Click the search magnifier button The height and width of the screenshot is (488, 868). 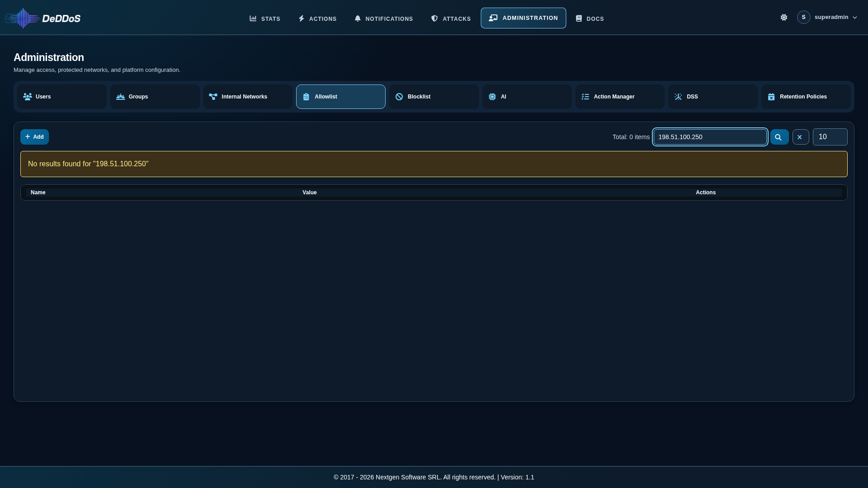(779, 137)
